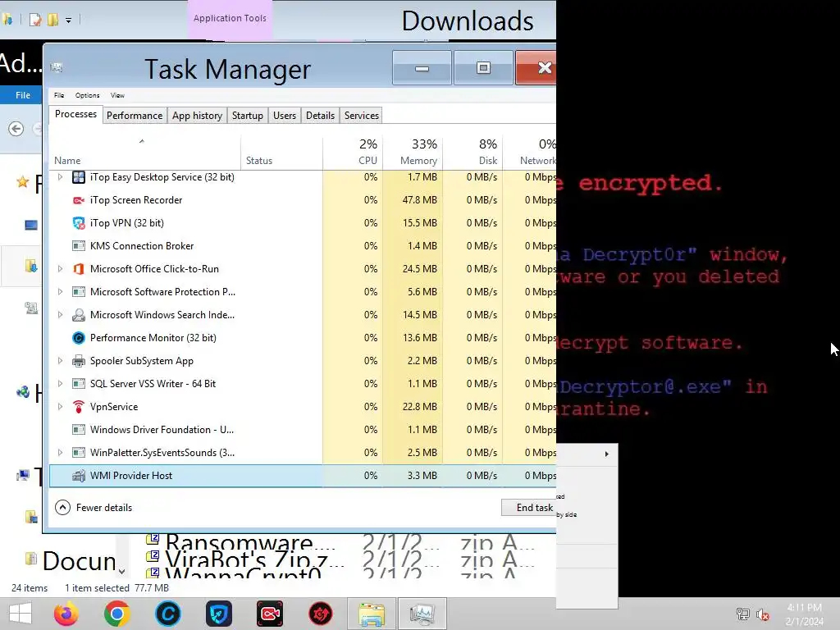840x630 pixels.
Task: Switch to the App history tab
Action: (197, 116)
